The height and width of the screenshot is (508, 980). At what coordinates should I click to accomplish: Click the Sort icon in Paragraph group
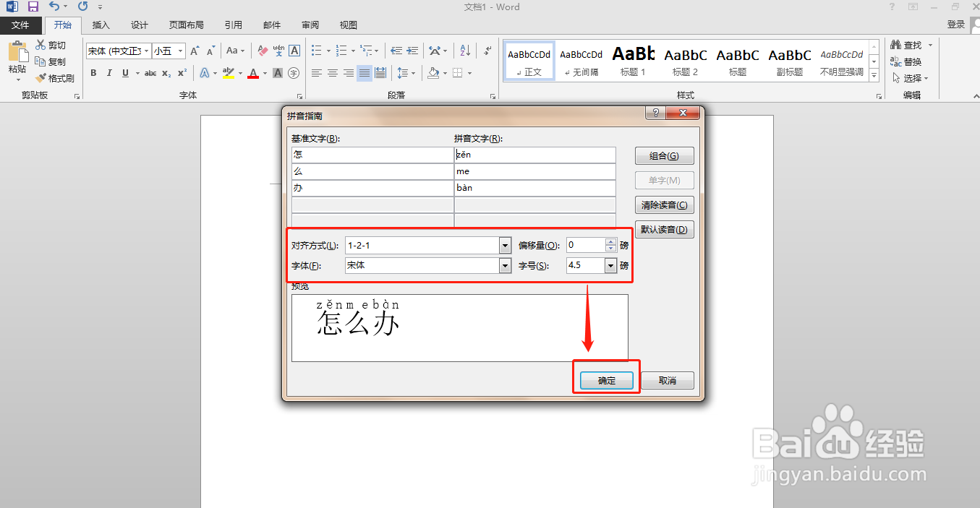(x=466, y=50)
